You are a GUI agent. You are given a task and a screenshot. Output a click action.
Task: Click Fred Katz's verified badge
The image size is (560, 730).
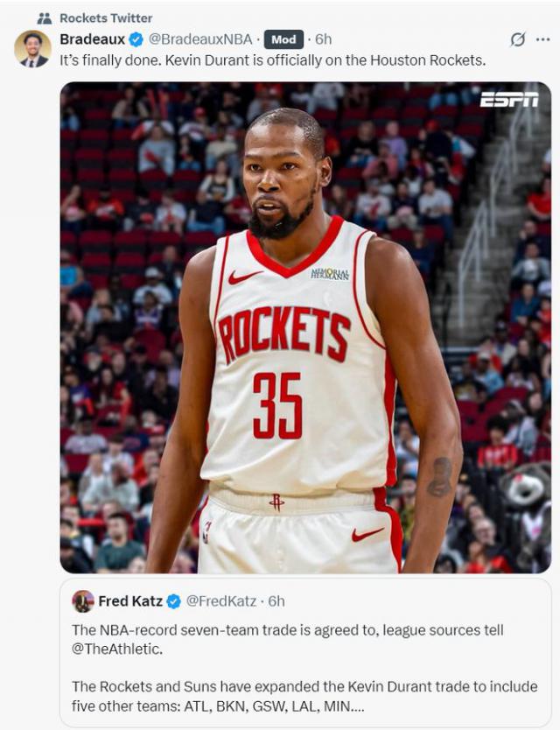point(173,601)
